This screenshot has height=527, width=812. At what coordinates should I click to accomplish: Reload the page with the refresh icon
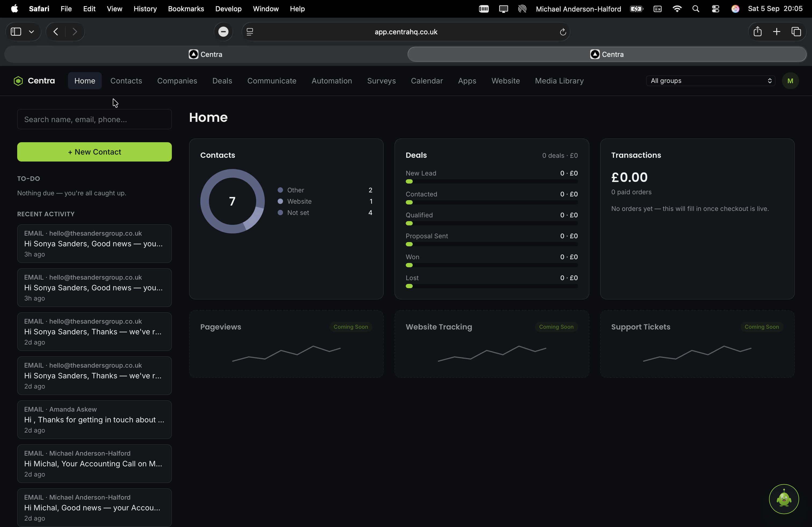(563, 32)
